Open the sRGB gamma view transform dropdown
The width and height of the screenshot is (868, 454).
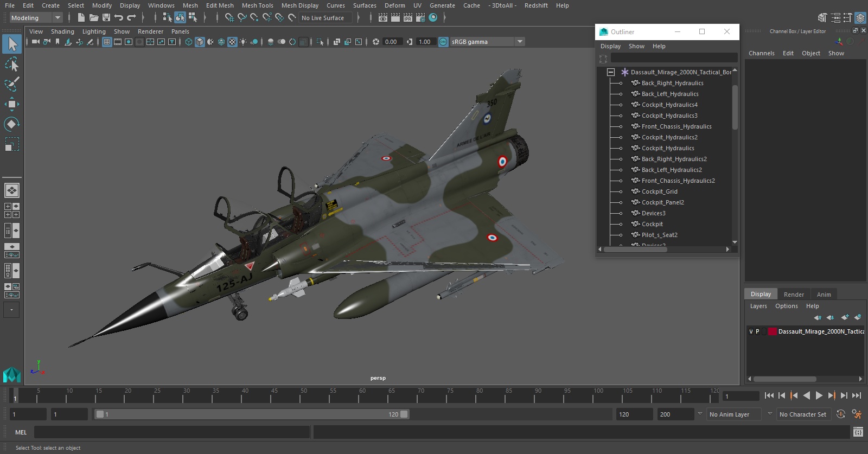pyautogui.click(x=520, y=42)
